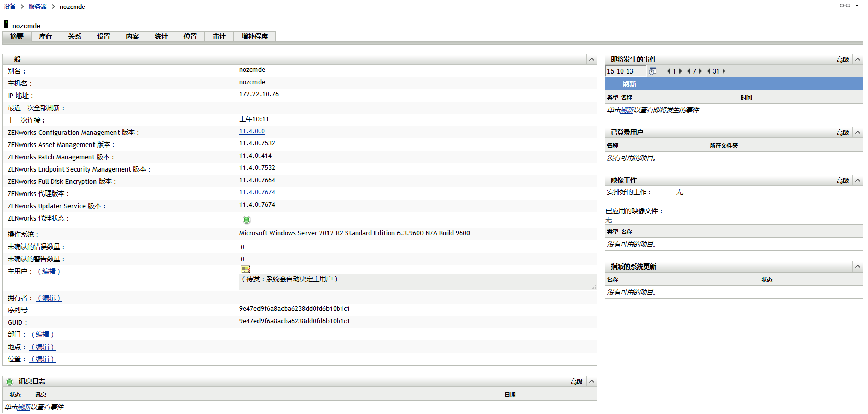
Task: Go back seven days in upcoming events
Action: click(689, 71)
